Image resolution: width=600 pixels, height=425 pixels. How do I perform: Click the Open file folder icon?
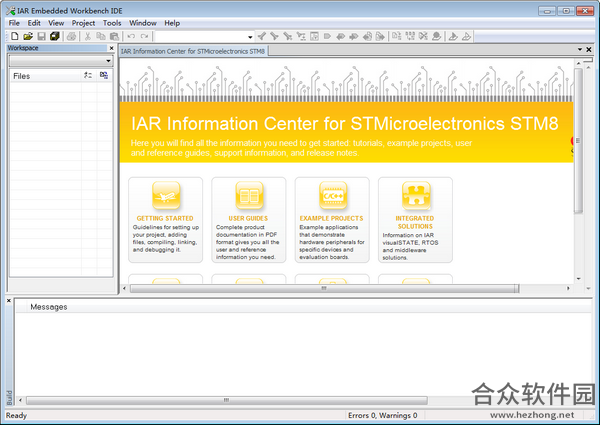28,36
